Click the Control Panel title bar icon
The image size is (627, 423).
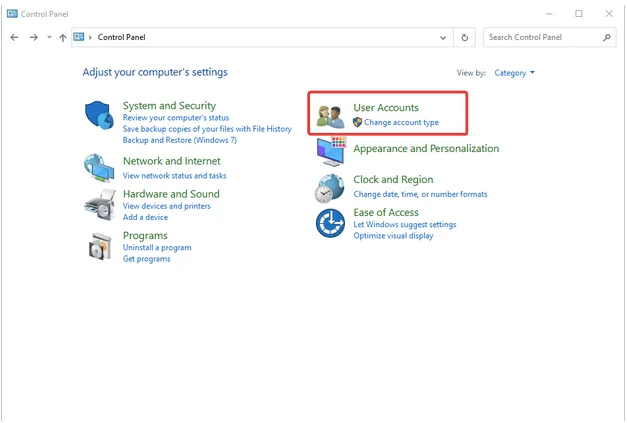(12, 14)
